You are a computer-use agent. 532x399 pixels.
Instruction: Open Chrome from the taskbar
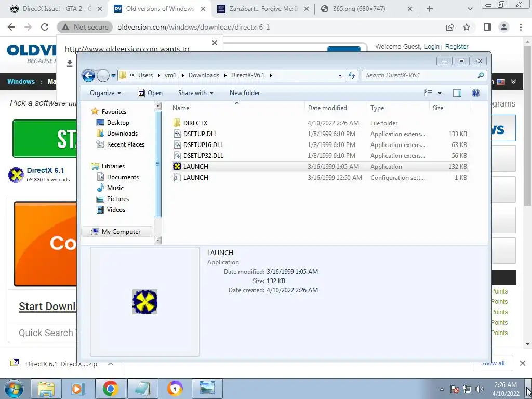pos(111,389)
